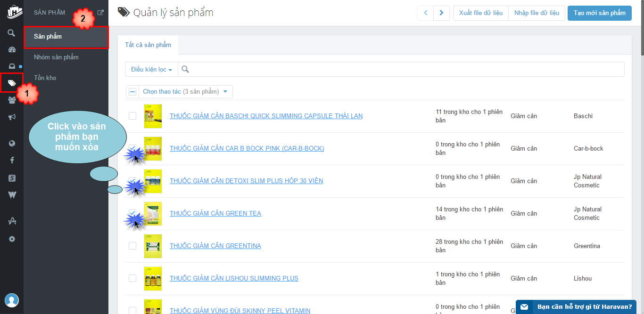Open storefront via external link icon
Image resolution: width=644 pixels, height=314 pixels.
[100, 13]
